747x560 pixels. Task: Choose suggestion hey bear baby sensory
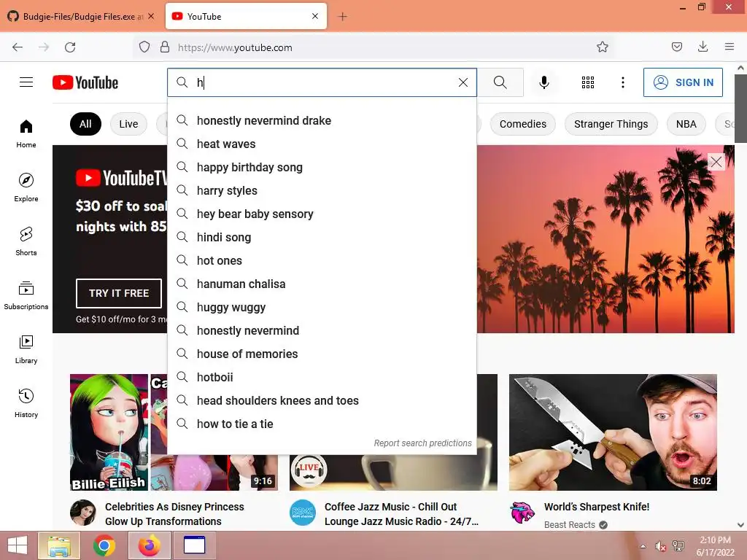322,214
